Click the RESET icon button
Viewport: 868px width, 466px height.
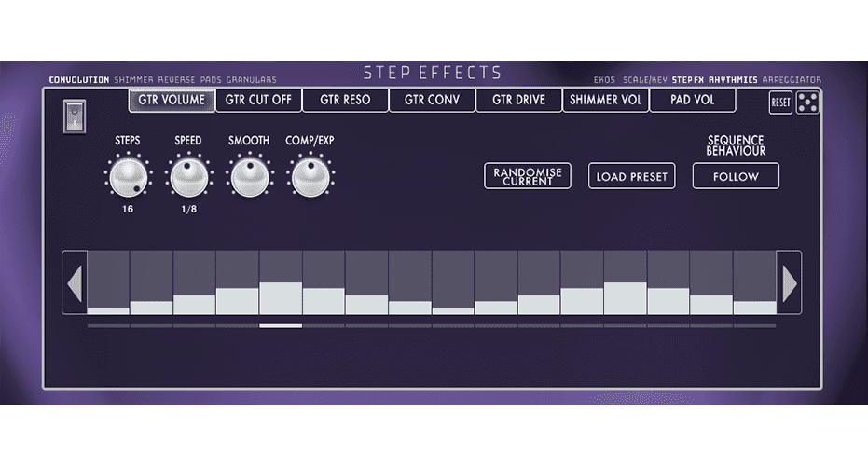tap(780, 103)
